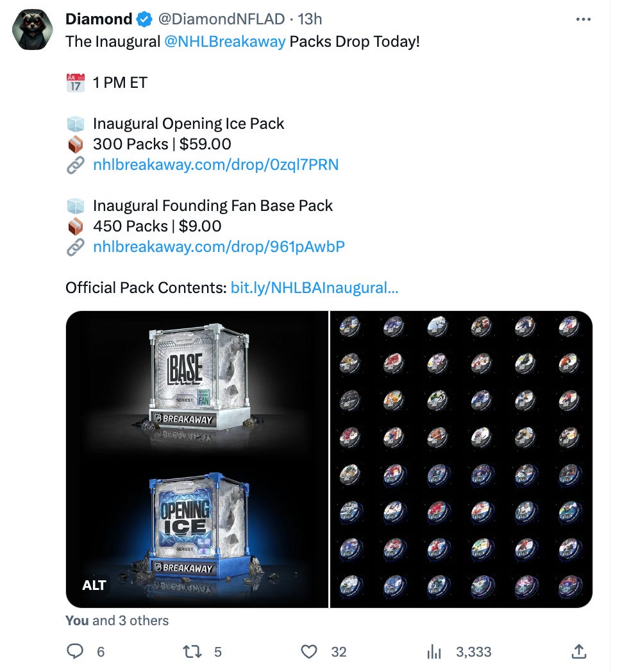Open the @NHLBreakaway mention link

[x=224, y=42]
